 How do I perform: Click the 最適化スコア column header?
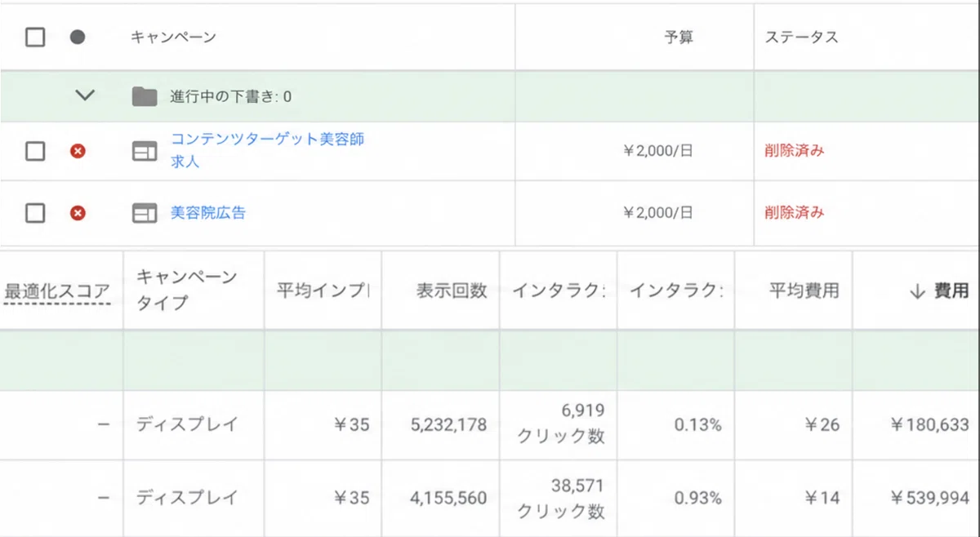pos(57,291)
